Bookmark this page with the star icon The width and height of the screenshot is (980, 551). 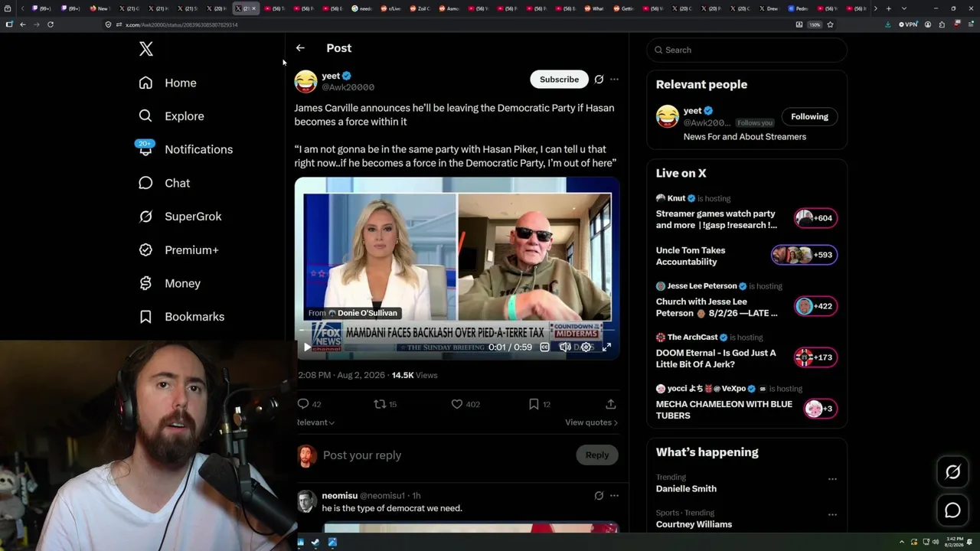coord(830,24)
